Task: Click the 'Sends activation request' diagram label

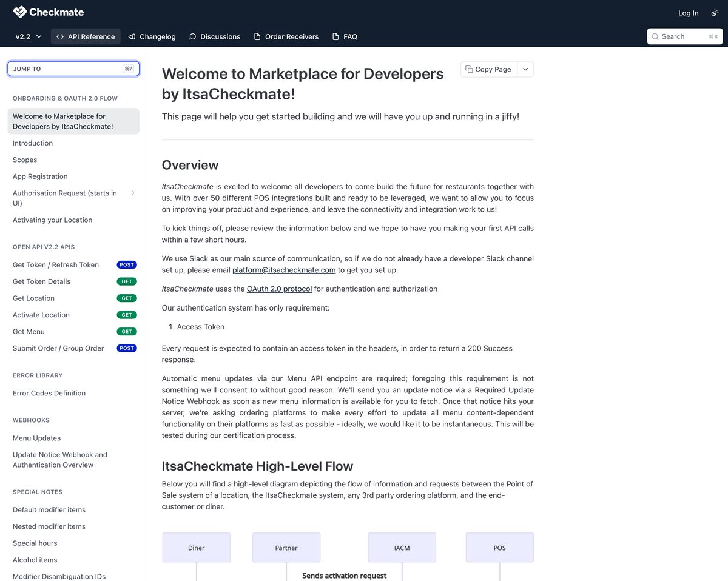Action: click(344, 576)
